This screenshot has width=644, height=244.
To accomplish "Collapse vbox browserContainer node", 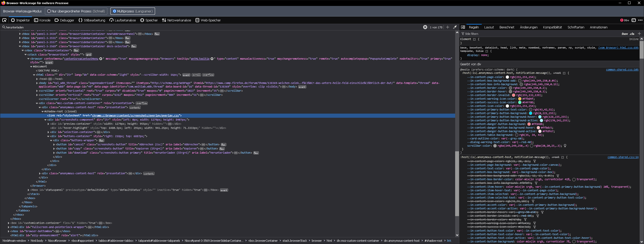I will point(23,51).
